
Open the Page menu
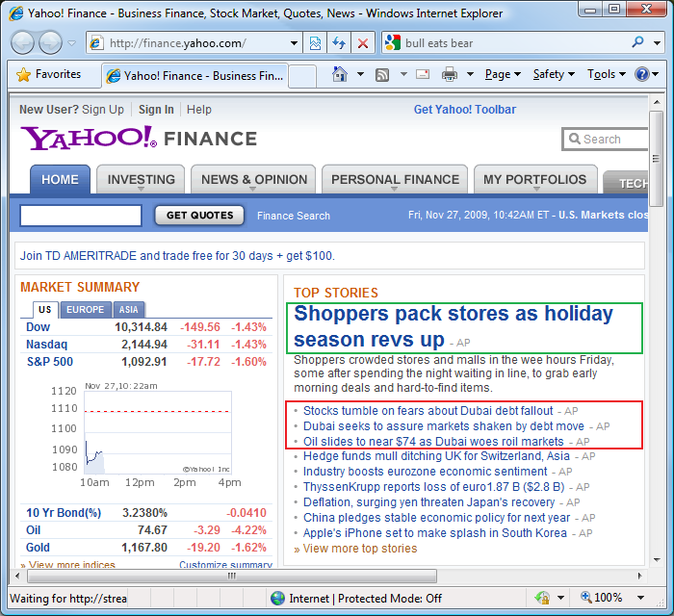(x=503, y=74)
